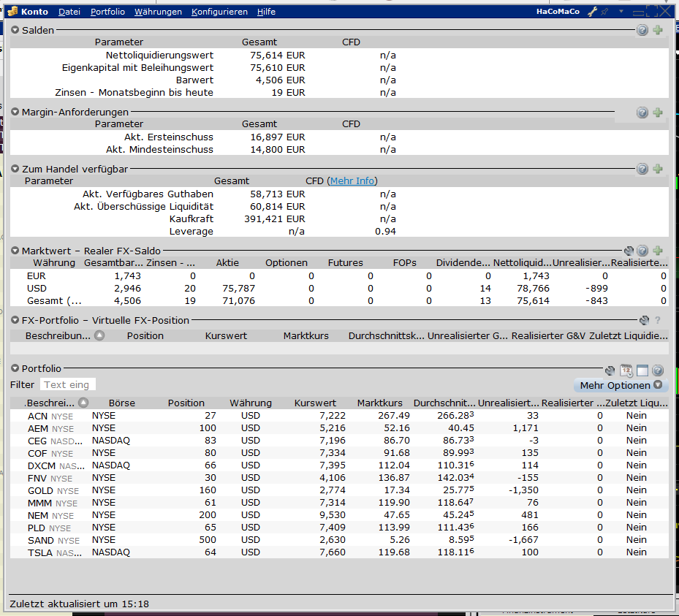Click configure wrench icon in FX-Portfolio section

644,320
